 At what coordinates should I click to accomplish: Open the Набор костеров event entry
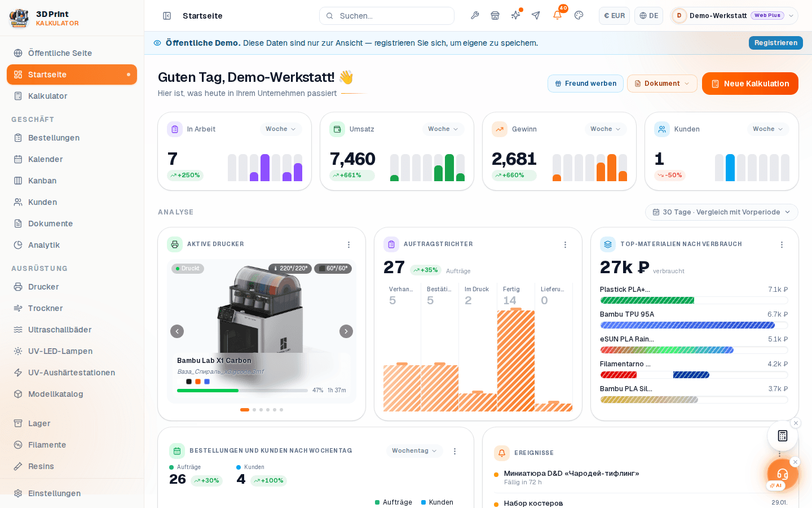point(641,503)
